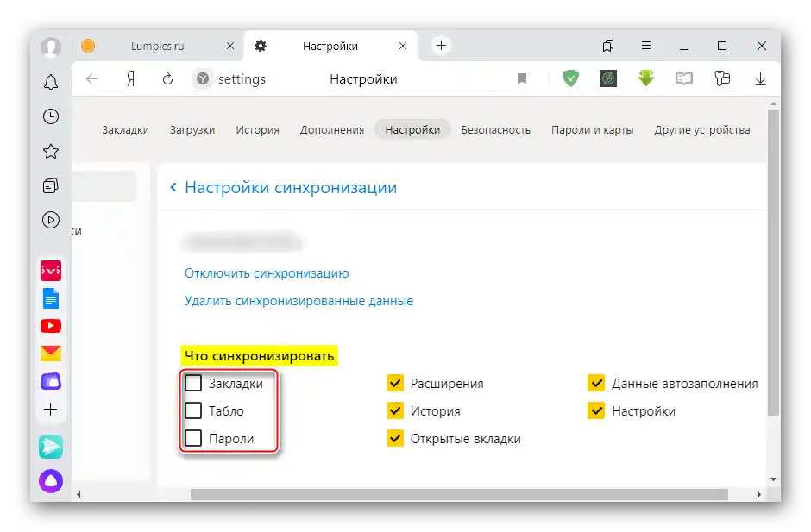Select the Настройки navigation tab
The width and height of the screenshot is (811, 532).
[412, 130]
